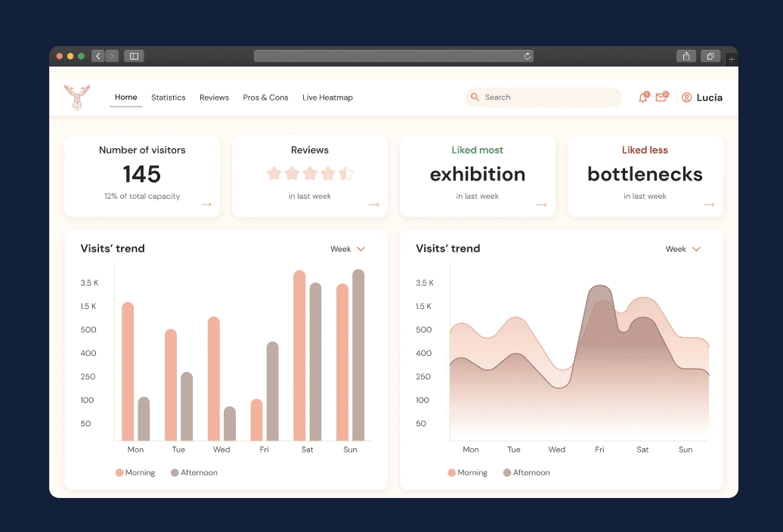Toggle Morning legend in the area chart
783x532 pixels.
click(467, 472)
